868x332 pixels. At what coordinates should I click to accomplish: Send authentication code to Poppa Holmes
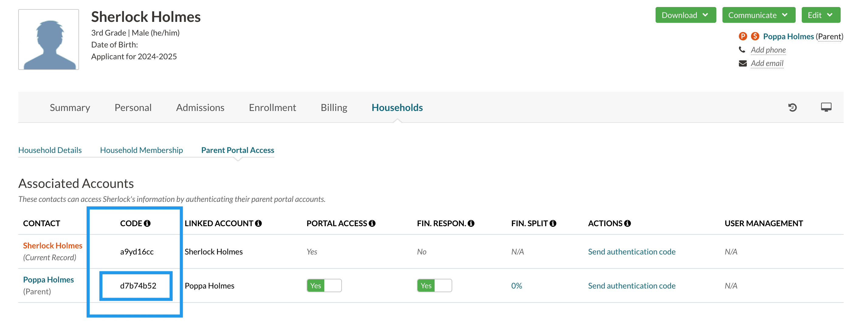click(632, 286)
